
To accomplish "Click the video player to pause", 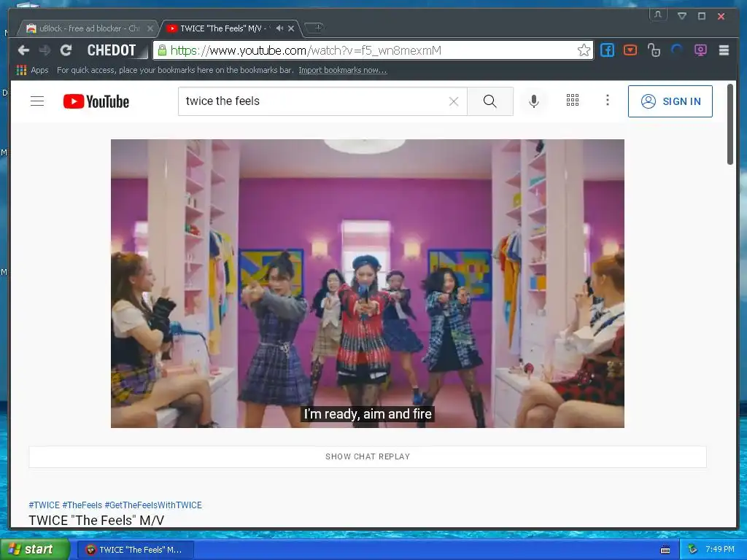I will (368, 284).
